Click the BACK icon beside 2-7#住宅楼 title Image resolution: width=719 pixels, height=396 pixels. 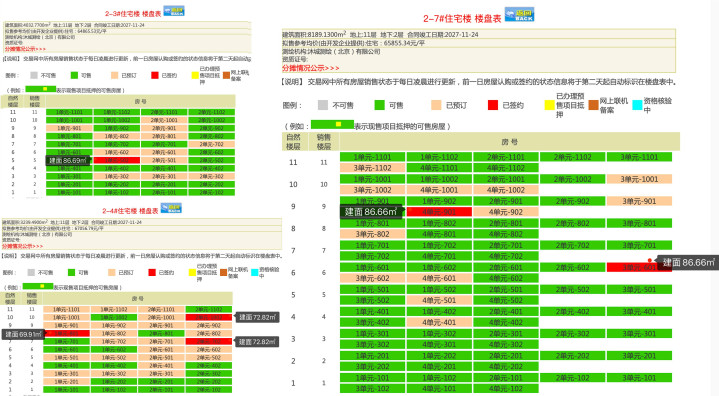pyautogui.click(x=519, y=15)
